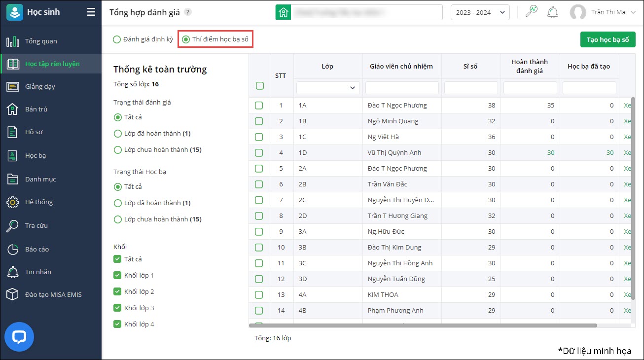Open the Giảng dạy menu item
Screen dimensions: 644x360
coord(40,86)
